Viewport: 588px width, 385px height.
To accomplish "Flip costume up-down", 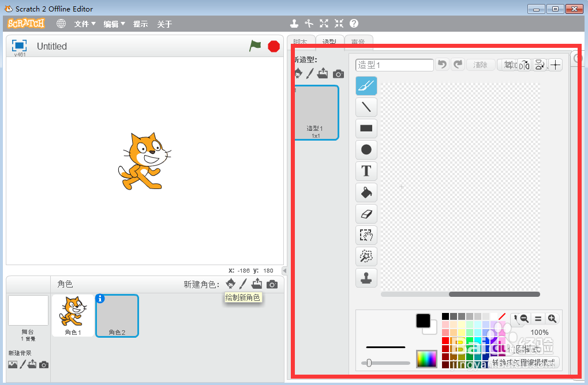I will (540, 65).
